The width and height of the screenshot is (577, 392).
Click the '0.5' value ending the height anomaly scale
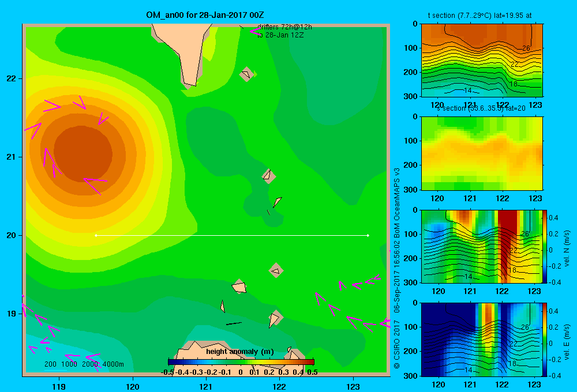[x=312, y=372]
